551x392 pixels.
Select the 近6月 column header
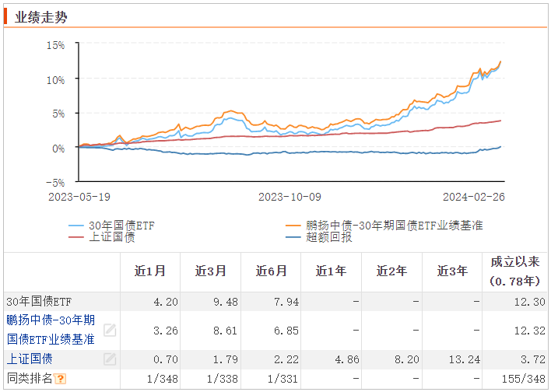click(271, 271)
